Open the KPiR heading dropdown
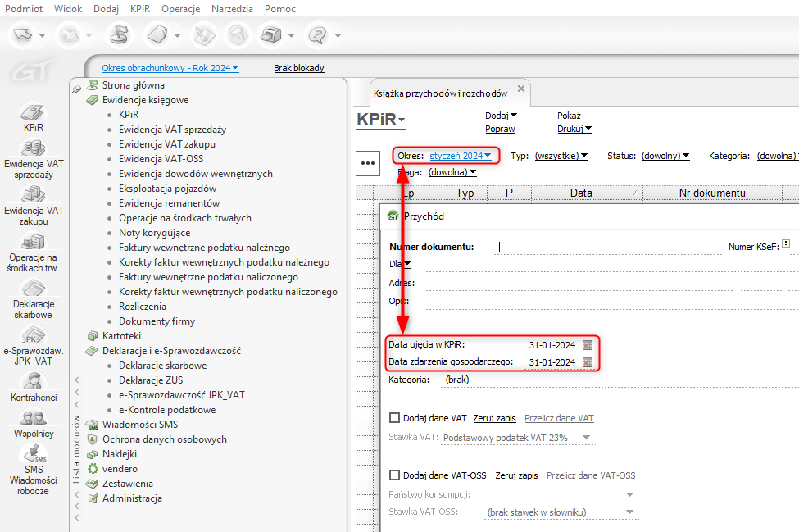Image resolution: width=799 pixels, height=532 pixels. 380,119
